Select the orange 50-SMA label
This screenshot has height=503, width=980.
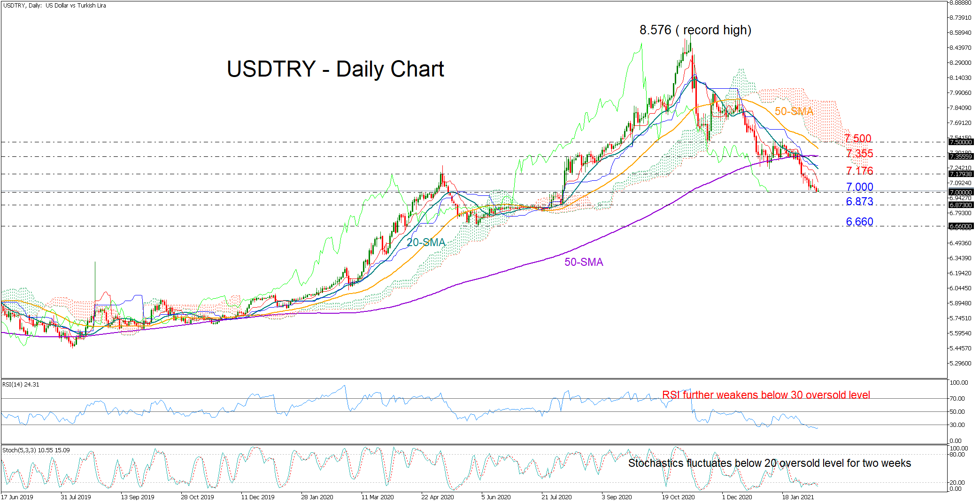pos(794,111)
